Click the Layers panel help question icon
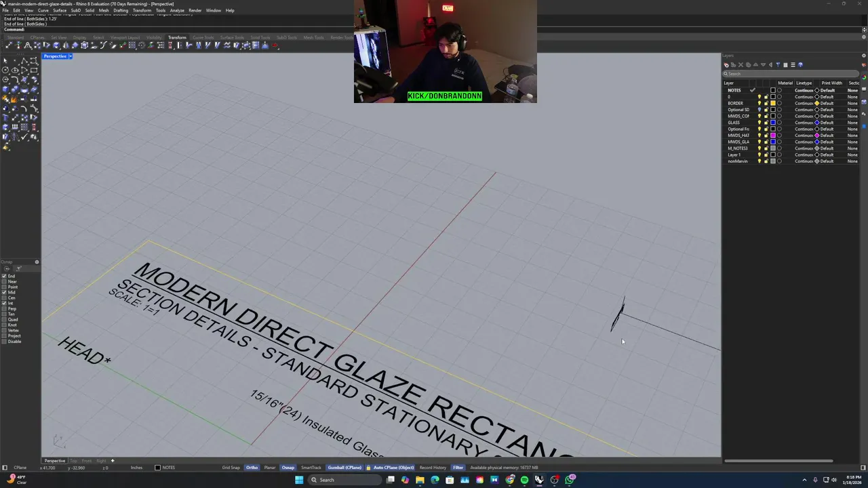This screenshot has width=868, height=488. tap(800, 65)
